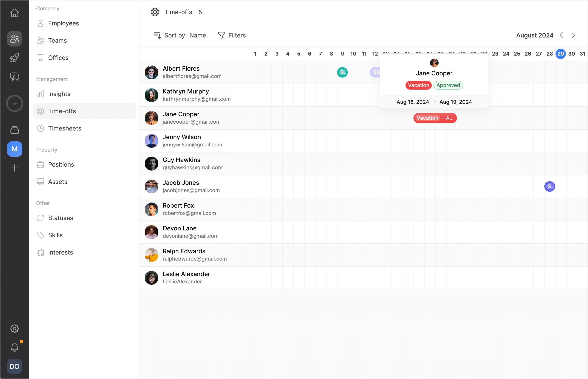588x379 pixels.
Task: Open the Employees section
Action: pyautogui.click(x=63, y=24)
